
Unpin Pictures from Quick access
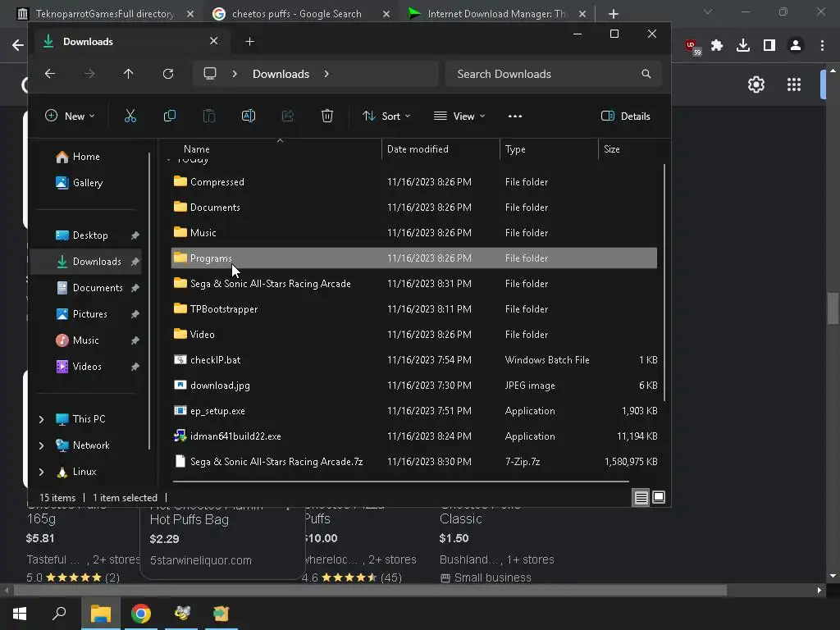[x=135, y=314]
